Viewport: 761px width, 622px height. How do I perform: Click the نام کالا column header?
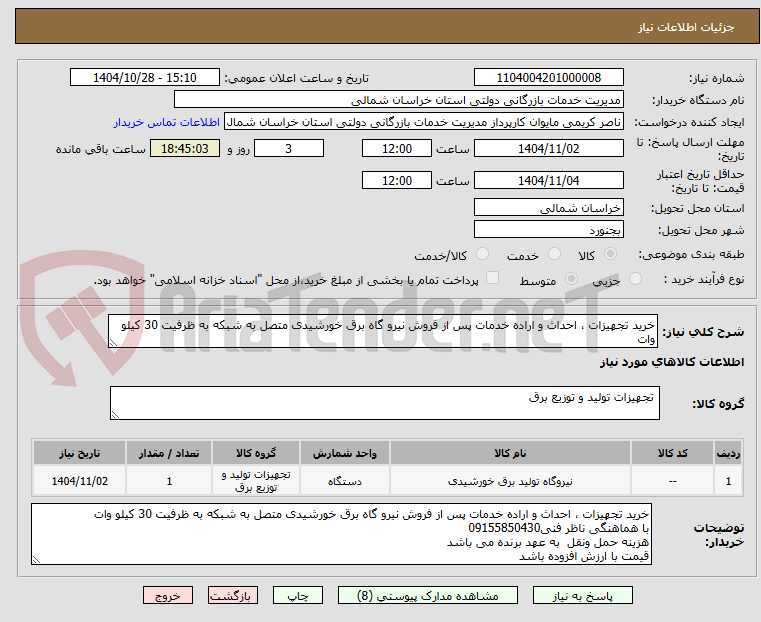pos(510,453)
